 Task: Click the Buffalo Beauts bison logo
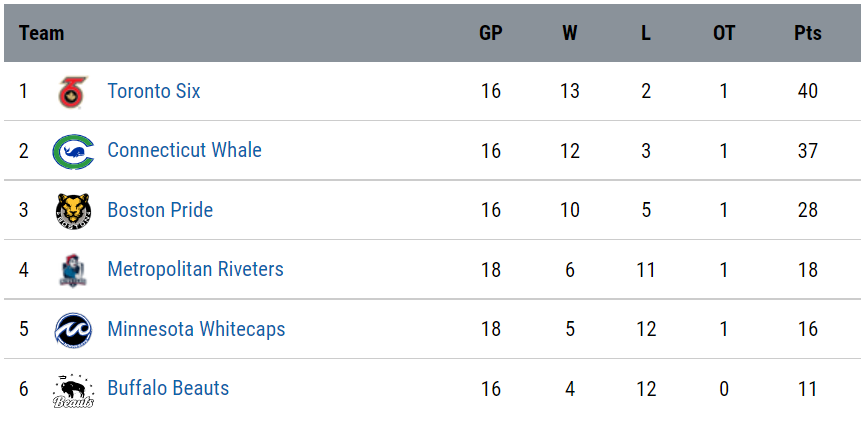click(x=73, y=391)
